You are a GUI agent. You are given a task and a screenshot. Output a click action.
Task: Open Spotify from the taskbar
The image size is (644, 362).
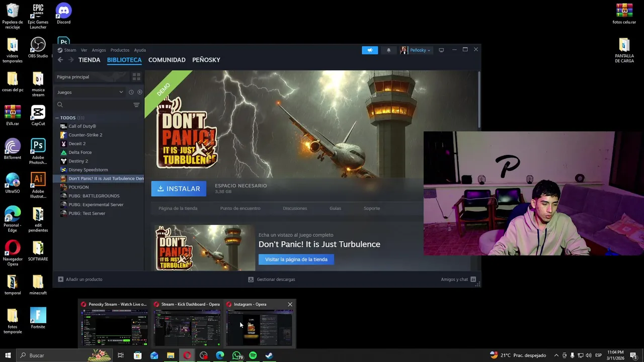click(x=253, y=355)
